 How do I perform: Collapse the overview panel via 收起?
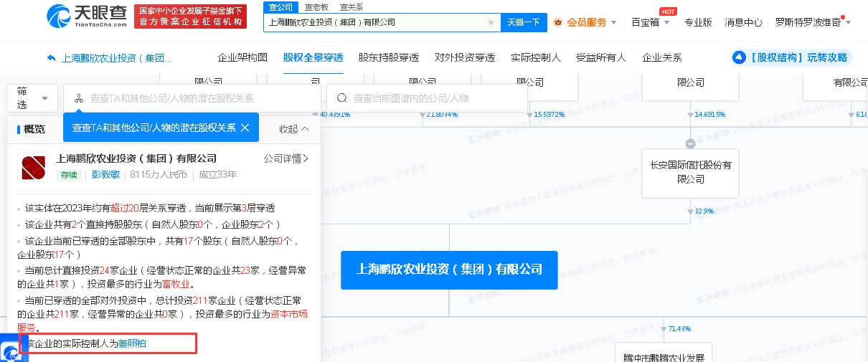coord(294,129)
